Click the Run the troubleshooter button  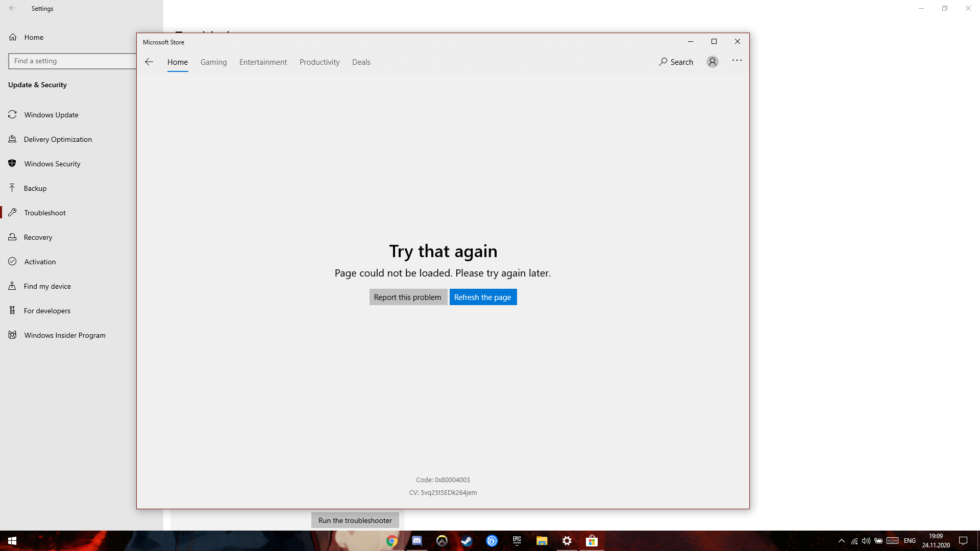click(x=355, y=520)
